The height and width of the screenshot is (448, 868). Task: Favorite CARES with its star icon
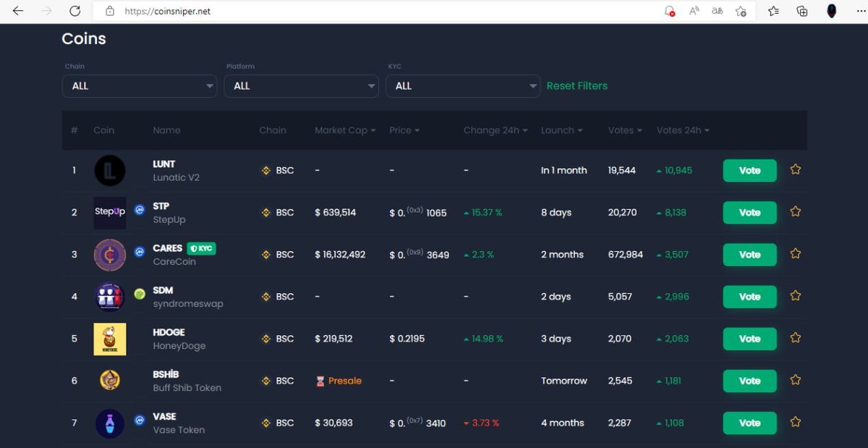tap(796, 253)
